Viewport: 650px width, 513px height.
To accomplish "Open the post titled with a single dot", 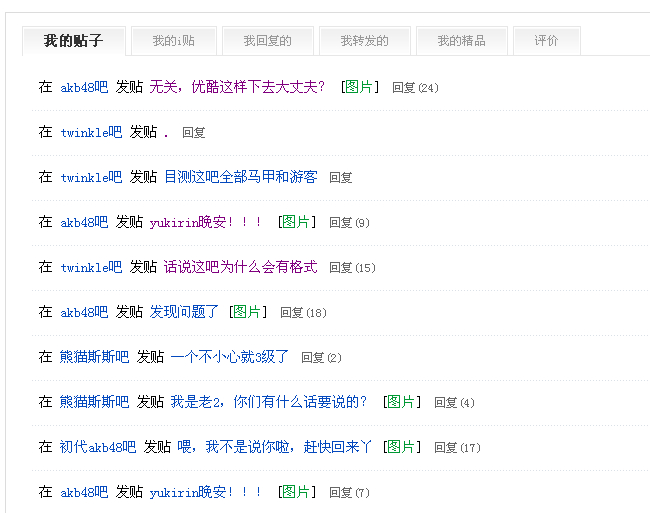I will [x=166, y=133].
